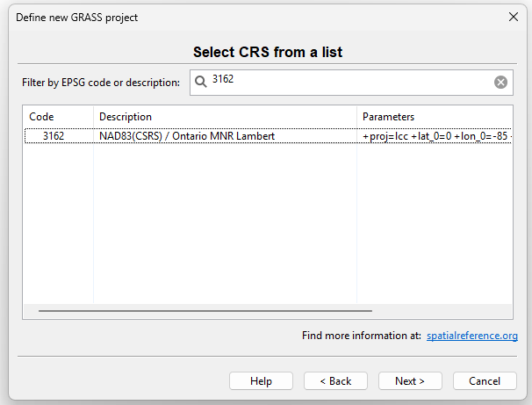Click the Define new GRASS project title bar

coord(219,18)
